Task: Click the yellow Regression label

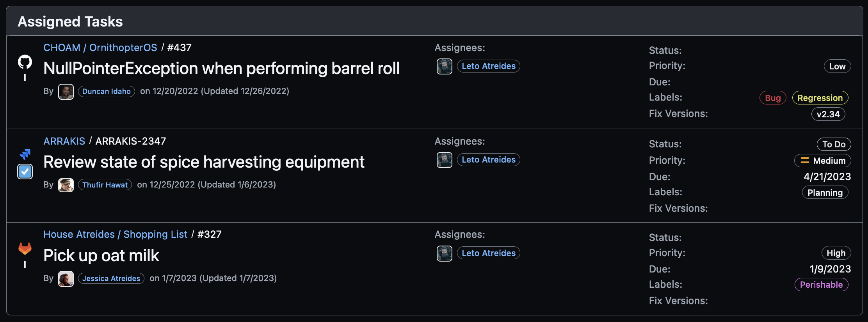Action: pos(820,98)
